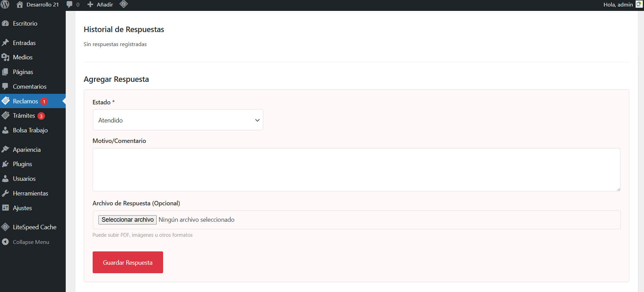This screenshot has height=292, width=644.
Task: Click the WordPress logo icon
Action: click(5, 4)
